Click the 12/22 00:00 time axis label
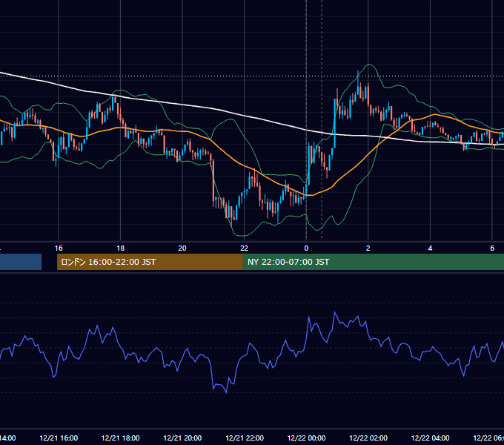The height and width of the screenshot is (445, 504). coord(306,438)
